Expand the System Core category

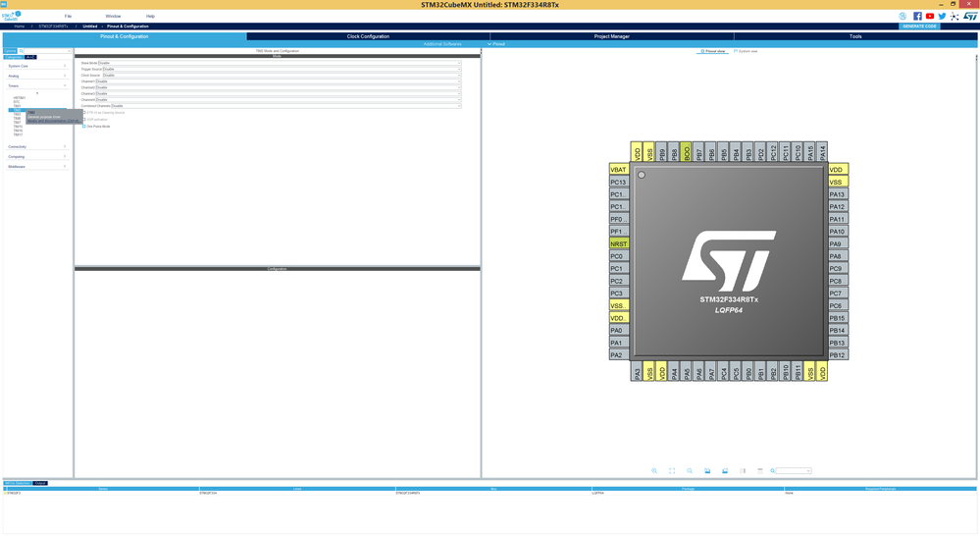pos(36,66)
